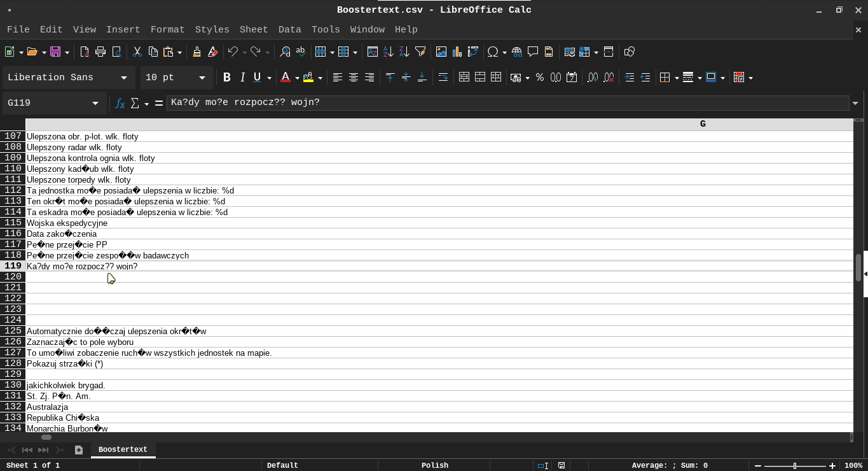Apply the yellow background color
The height and width of the screenshot is (471, 868).
308,78
